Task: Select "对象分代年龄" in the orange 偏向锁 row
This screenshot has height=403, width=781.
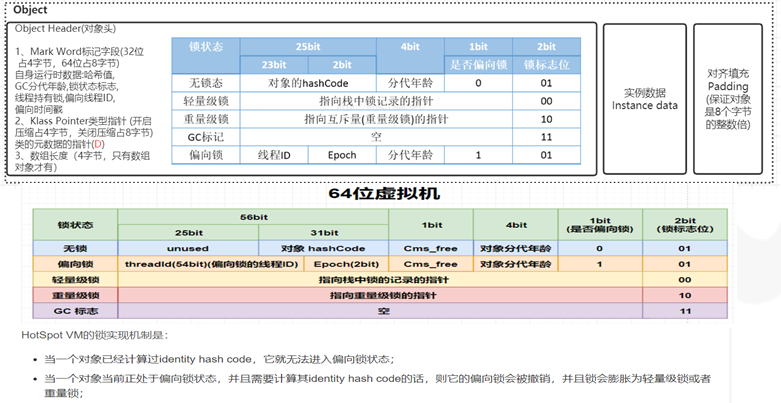Action: pos(516,264)
